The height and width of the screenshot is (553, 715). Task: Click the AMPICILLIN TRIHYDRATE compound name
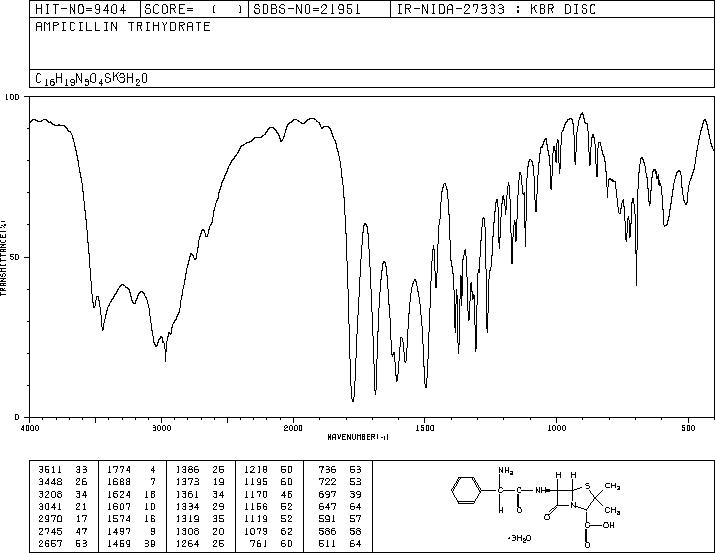point(123,26)
